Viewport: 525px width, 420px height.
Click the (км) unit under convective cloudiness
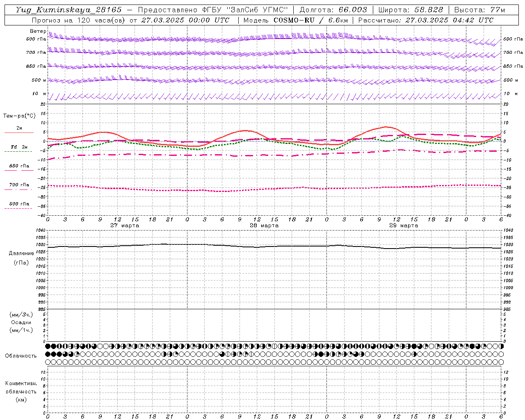21,399
